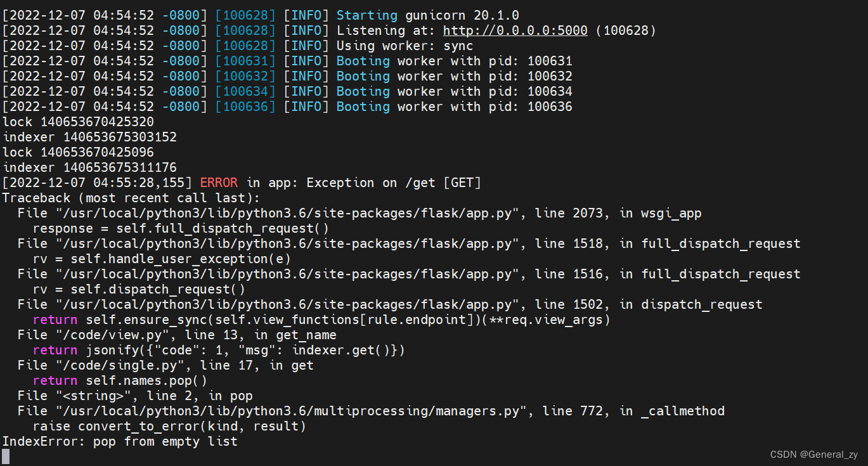Viewport: 868px width, 466px height.
Task: Click the '/code/single.py' file path
Action: [x=120, y=365]
